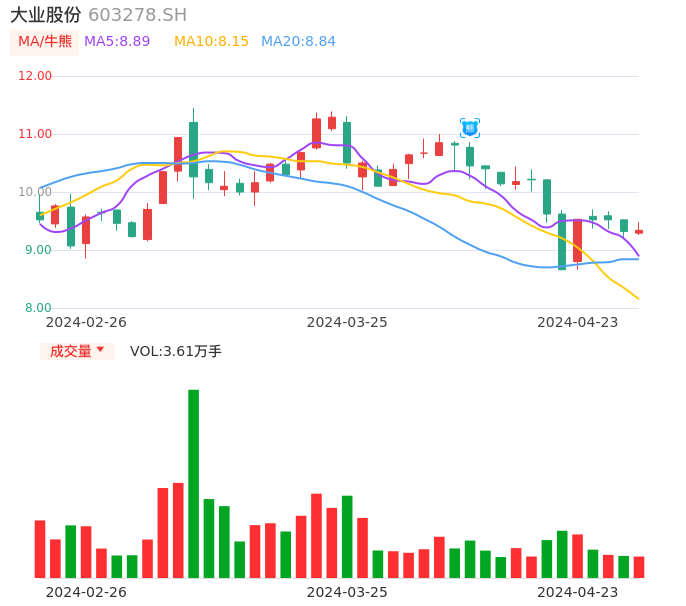Click the blue marker icon above the candlesticks
This screenshot has height=606, width=686.
pyautogui.click(x=470, y=128)
